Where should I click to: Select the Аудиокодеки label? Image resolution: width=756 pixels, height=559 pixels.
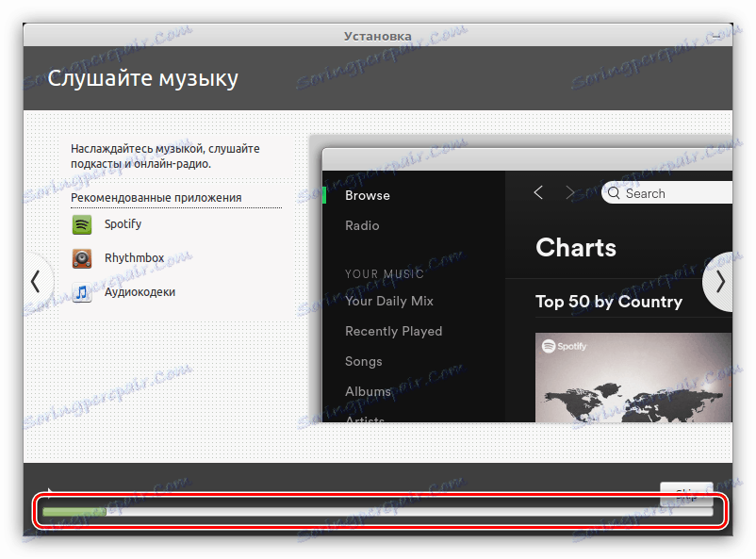(x=140, y=292)
